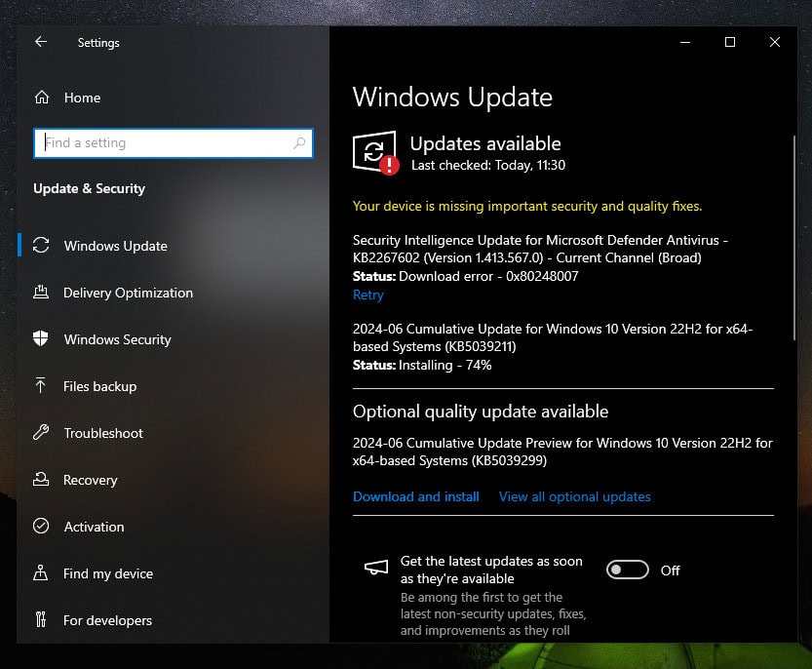Click the search magnifier icon
The height and width of the screenshot is (669, 812).
(x=299, y=143)
